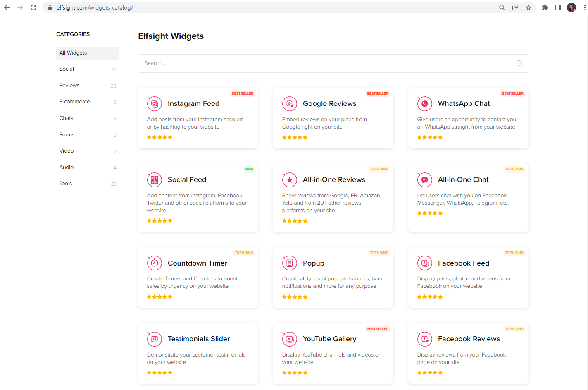Click the TRENDING badge on All-in-One Chat
Viewport: 588px width, 390px height.
tap(514, 170)
